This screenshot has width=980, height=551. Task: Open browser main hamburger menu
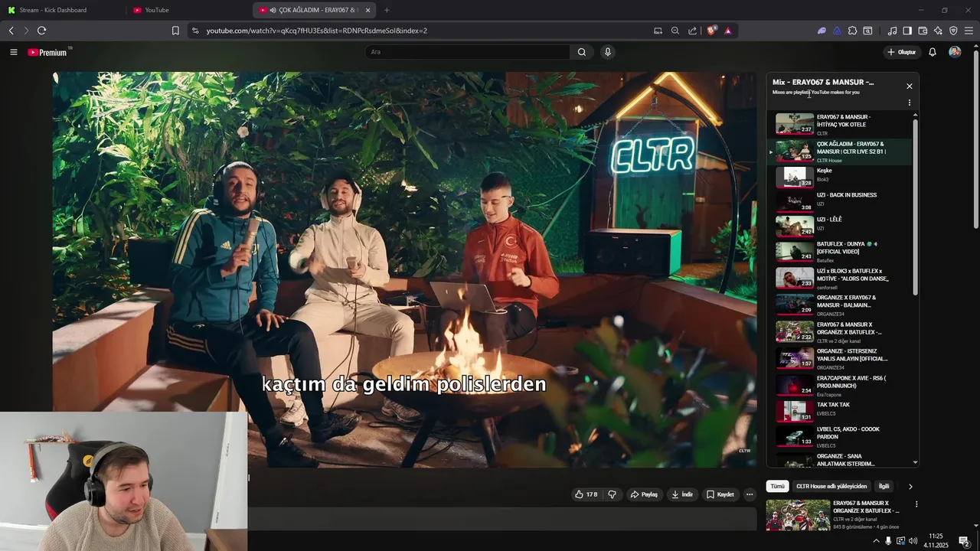pos(969,31)
